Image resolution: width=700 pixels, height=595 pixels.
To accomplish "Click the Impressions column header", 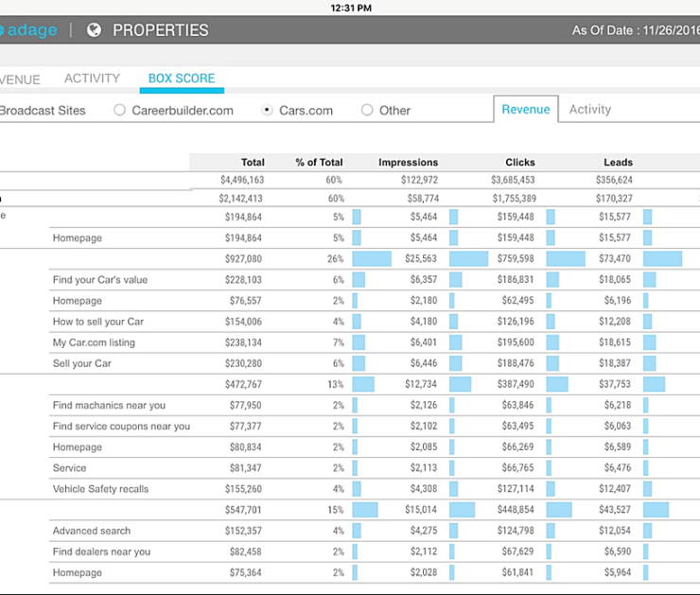I will point(408,163).
